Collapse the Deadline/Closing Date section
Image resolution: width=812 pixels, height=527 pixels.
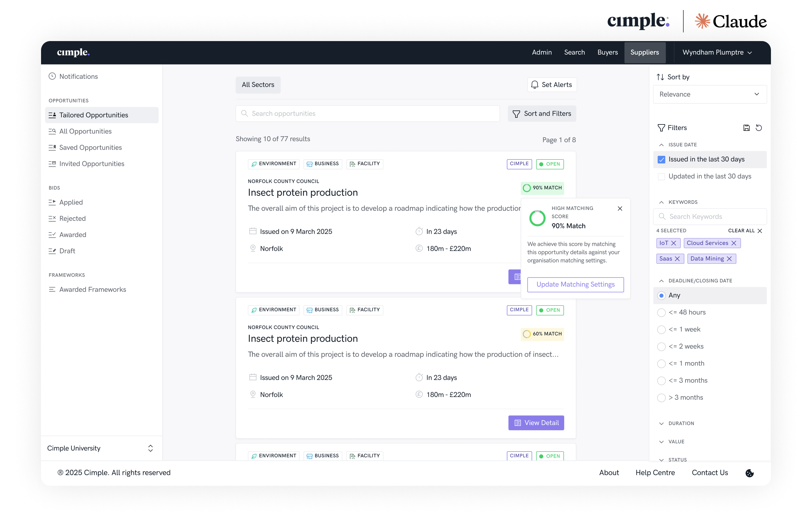click(661, 281)
